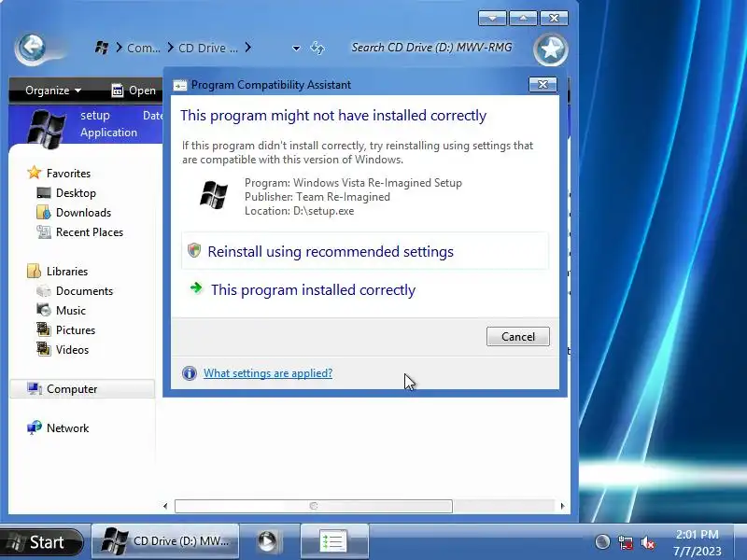This screenshot has width=747, height=560.
Task: Open Videos library
Action: (72, 349)
